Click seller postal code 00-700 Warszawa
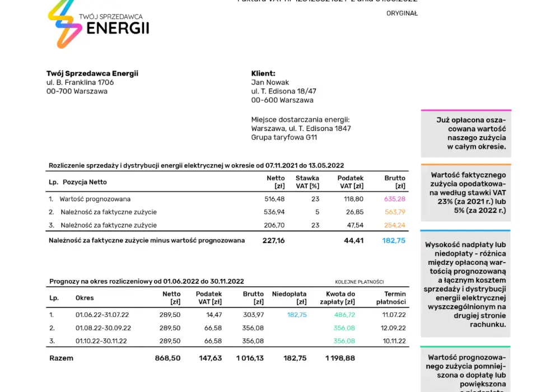This screenshot has height=392, width=560. point(77,91)
